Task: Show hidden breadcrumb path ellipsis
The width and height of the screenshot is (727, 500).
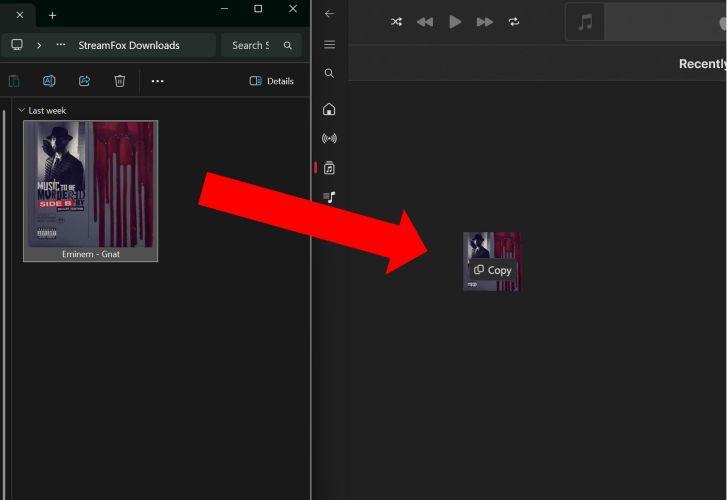Action: point(61,45)
